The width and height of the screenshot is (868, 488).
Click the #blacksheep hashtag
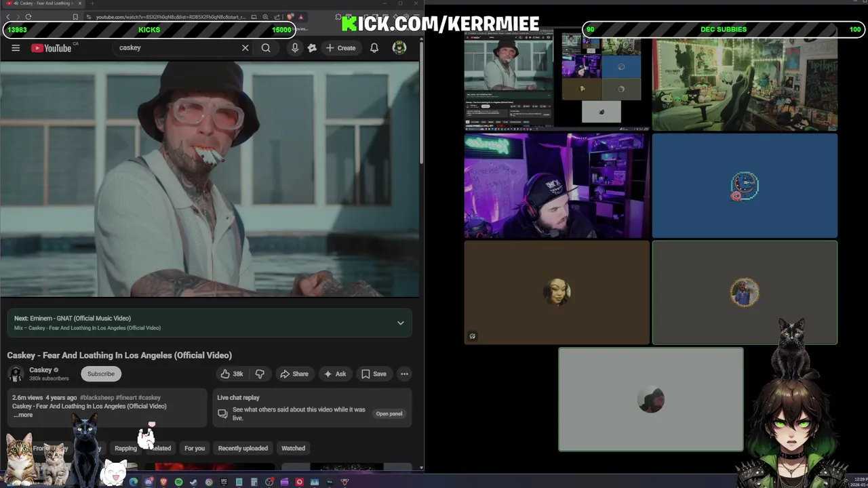pyautogui.click(x=96, y=398)
